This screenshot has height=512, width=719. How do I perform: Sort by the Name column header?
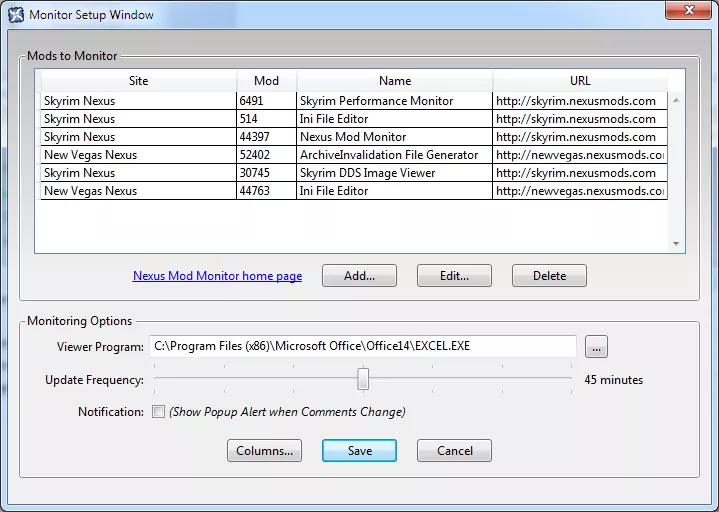click(395, 81)
